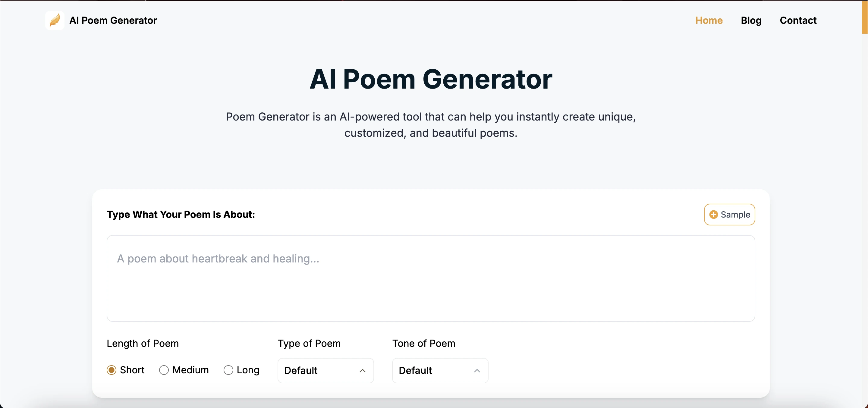The width and height of the screenshot is (868, 408).
Task: Click the plus icon in Sample button
Action: pos(713,215)
